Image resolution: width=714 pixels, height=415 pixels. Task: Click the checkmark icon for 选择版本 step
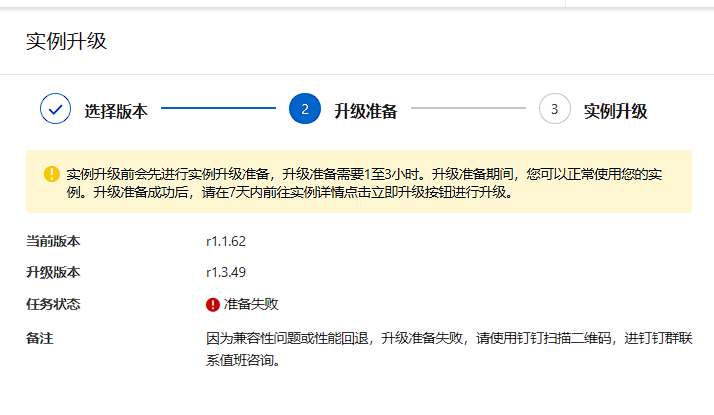pos(55,109)
